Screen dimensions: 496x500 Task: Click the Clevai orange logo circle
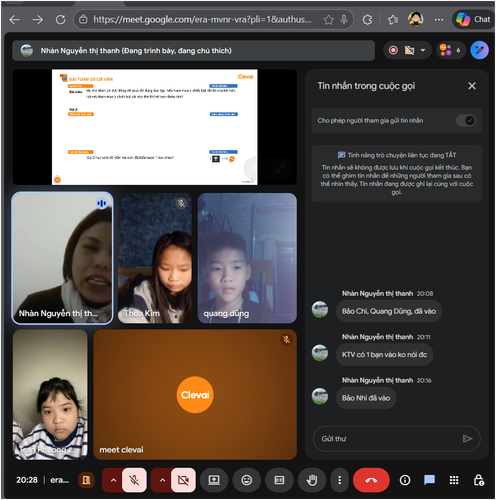tap(195, 395)
